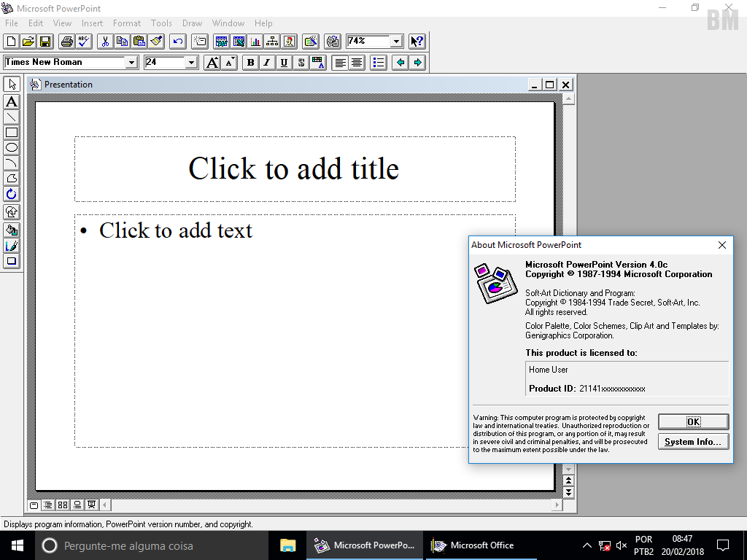The image size is (747, 560).
Task: Toggle bulleted list formatting
Action: click(378, 62)
